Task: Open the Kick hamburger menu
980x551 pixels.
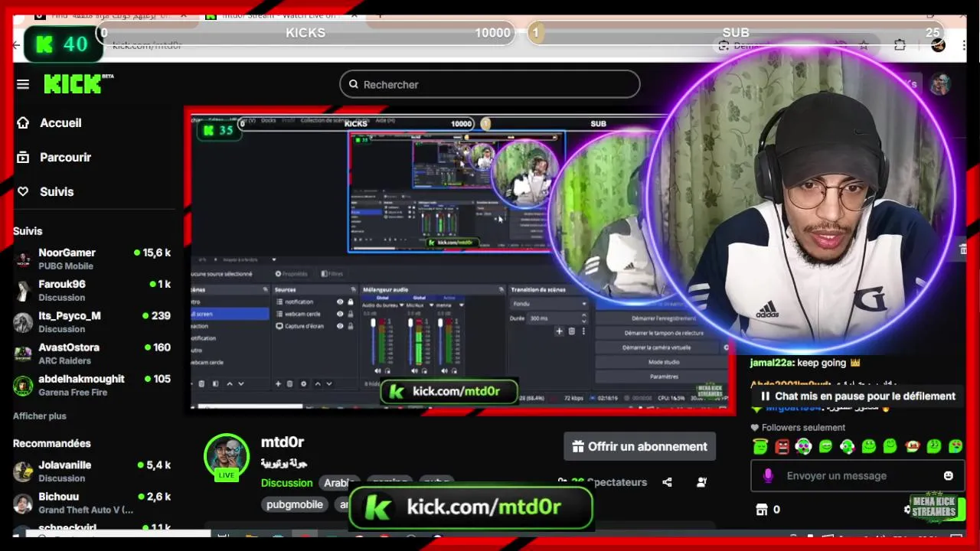Action: pyautogui.click(x=23, y=84)
